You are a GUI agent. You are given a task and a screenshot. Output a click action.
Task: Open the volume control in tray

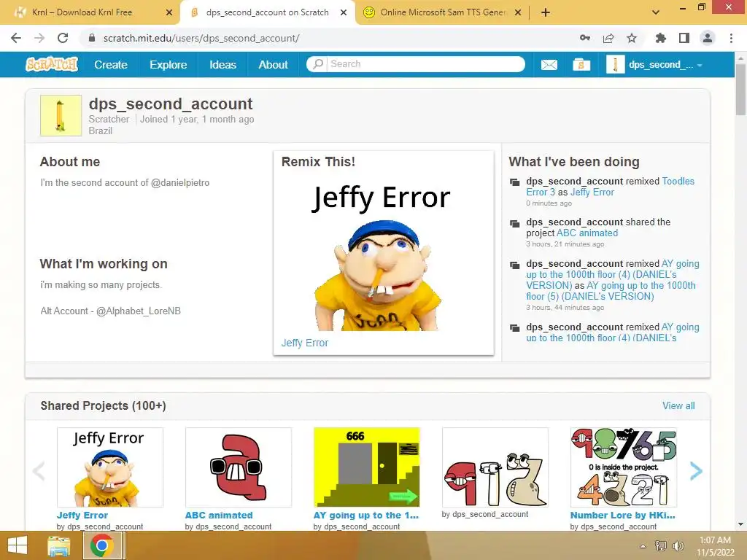click(x=678, y=545)
